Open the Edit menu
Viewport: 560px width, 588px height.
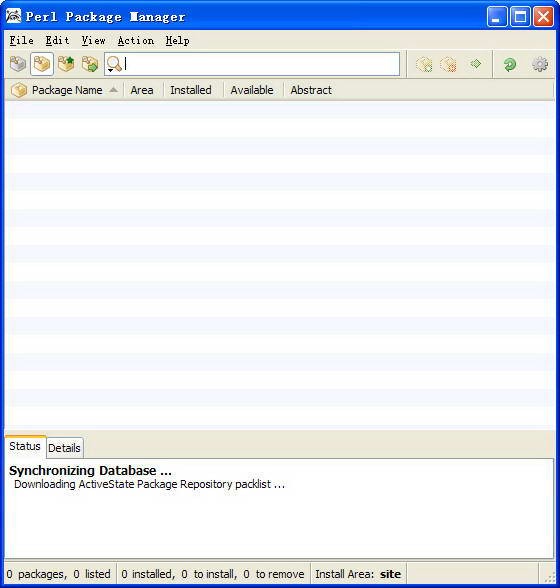[57, 40]
